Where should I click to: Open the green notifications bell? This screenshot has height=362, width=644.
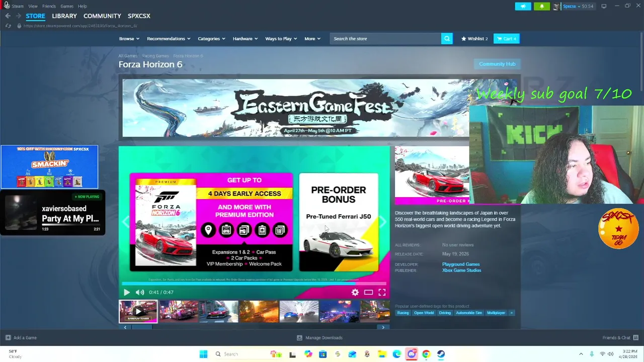click(x=542, y=6)
